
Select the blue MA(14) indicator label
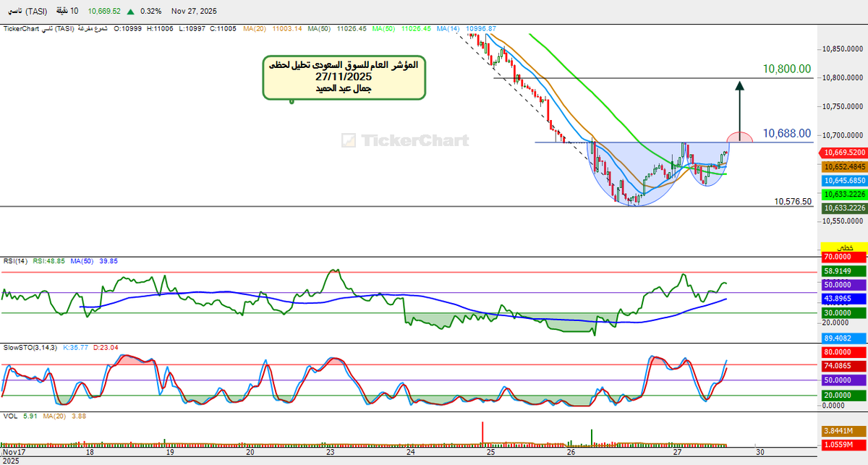[x=448, y=29]
